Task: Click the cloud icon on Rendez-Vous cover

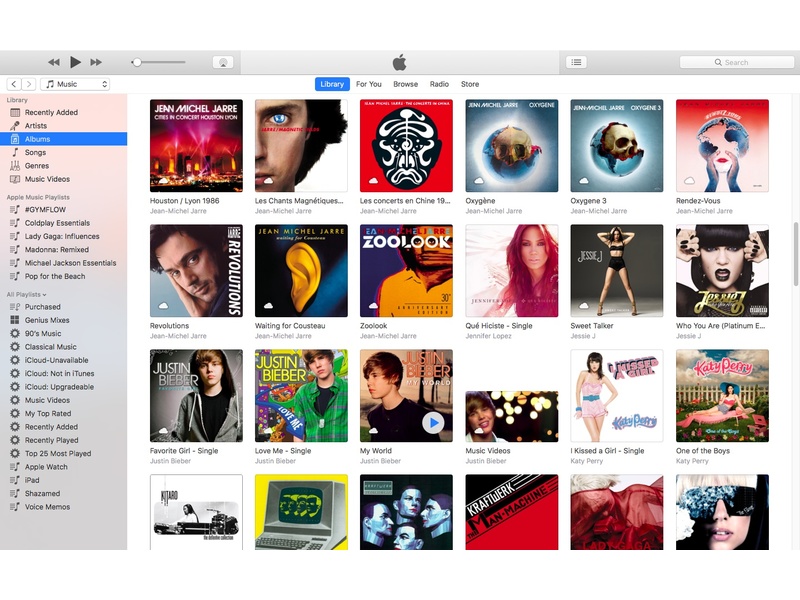Action: coord(689,181)
